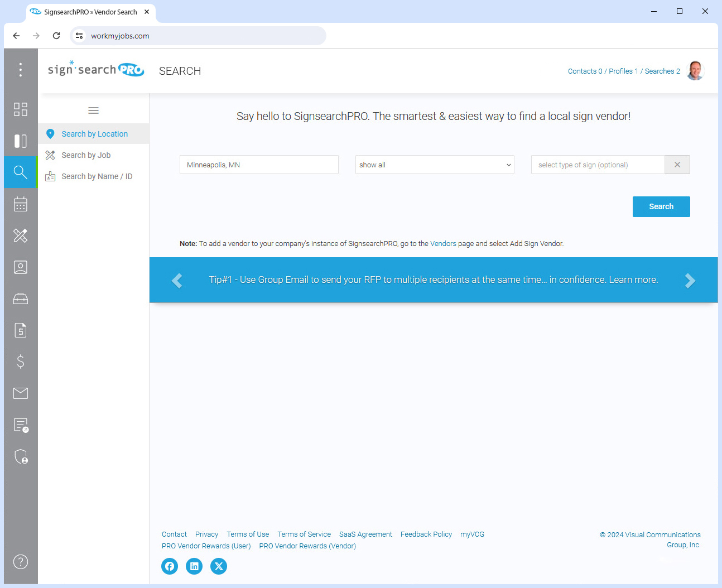Select the SignsearchPRO Vendor Search tab

pyautogui.click(x=90, y=12)
